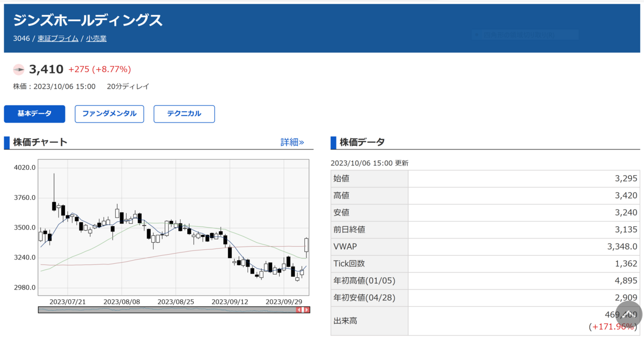Screen dimensions: 644x338
Task: Click the 始値 value 3,295
Action: point(626,178)
